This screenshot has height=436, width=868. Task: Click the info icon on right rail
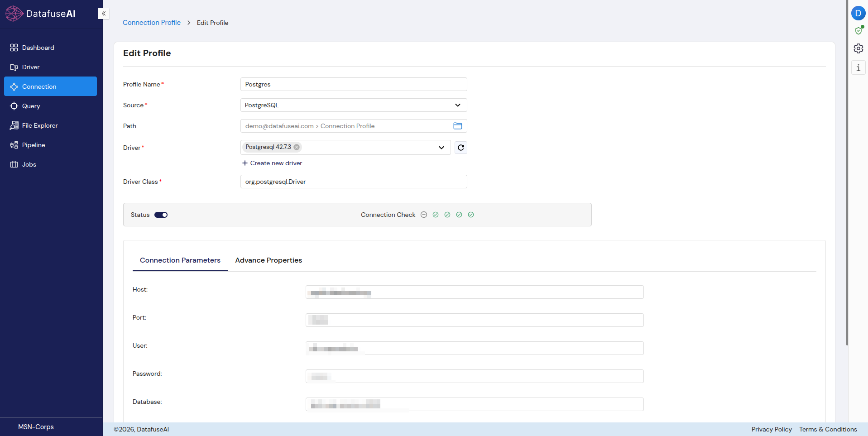pos(858,67)
